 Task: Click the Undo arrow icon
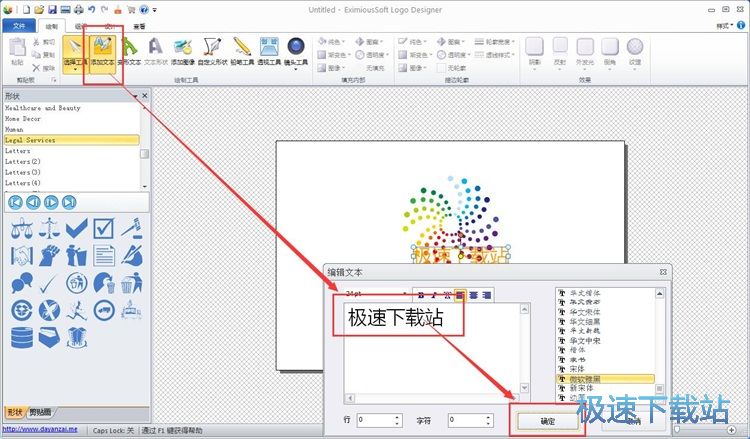pos(91,10)
